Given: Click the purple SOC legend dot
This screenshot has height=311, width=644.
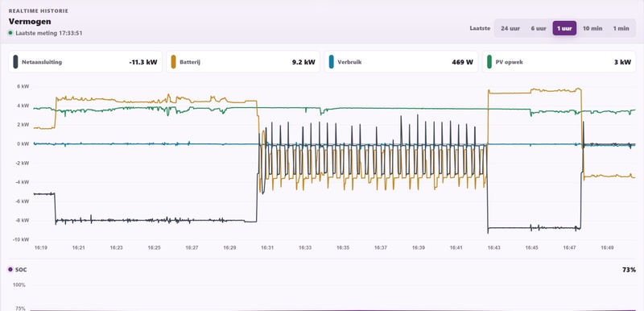Looking at the screenshot, I should [x=10, y=269].
